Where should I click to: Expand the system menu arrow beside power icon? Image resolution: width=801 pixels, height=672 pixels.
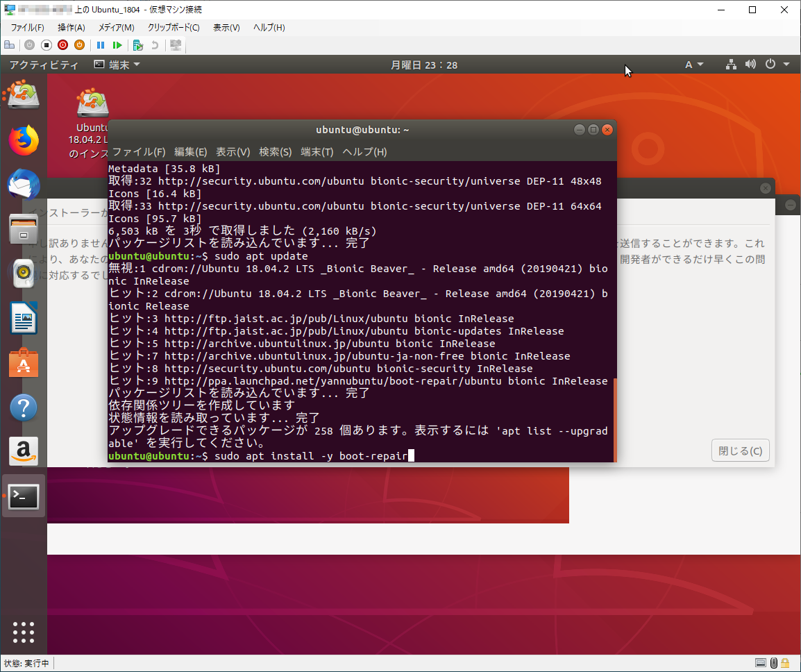[x=786, y=65]
